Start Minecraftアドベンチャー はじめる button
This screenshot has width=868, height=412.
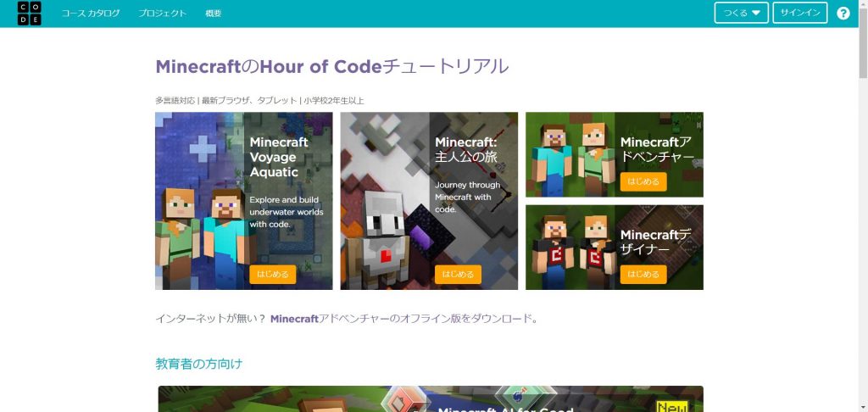point(643,181)
